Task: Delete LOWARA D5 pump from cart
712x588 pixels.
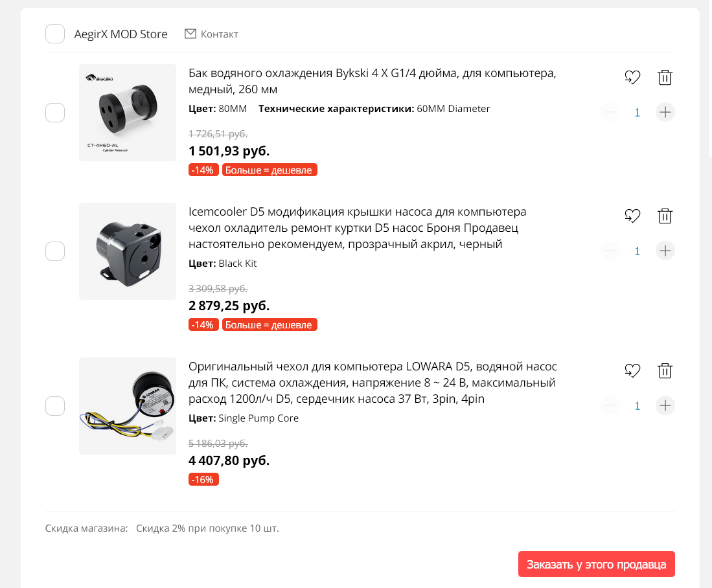Action: [665, 371]
